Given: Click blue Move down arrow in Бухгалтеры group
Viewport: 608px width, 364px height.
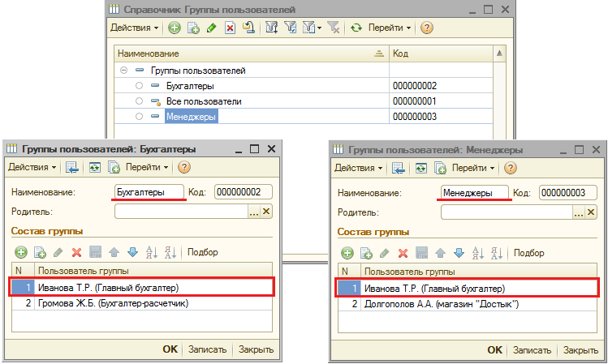Looking at the screenshot, I should (132, 252).
